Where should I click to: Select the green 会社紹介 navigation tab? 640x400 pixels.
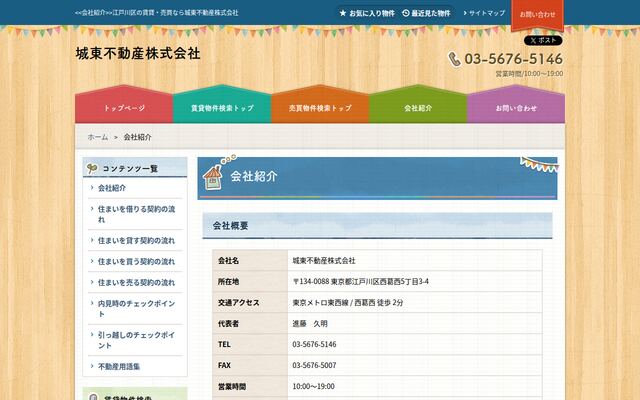click(x=418, y=104)
